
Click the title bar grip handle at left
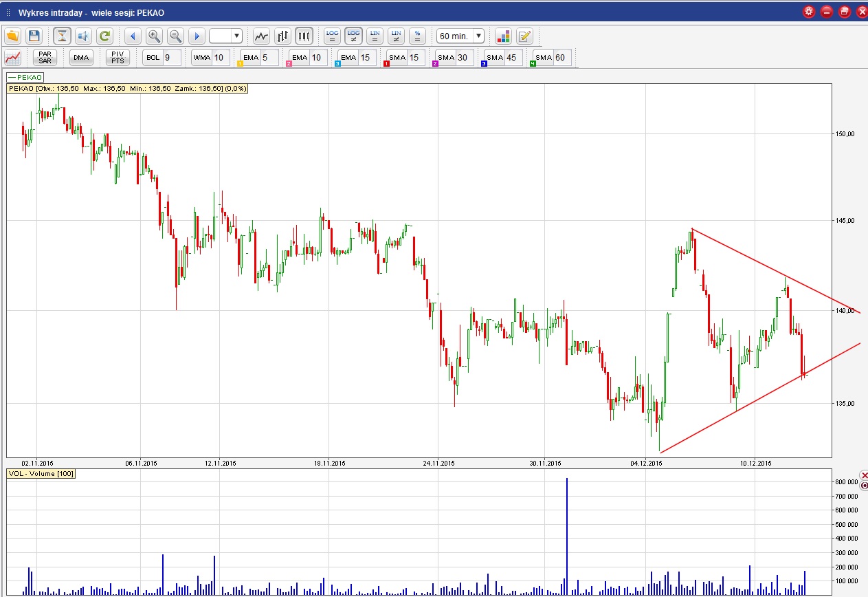coord(8,12)
